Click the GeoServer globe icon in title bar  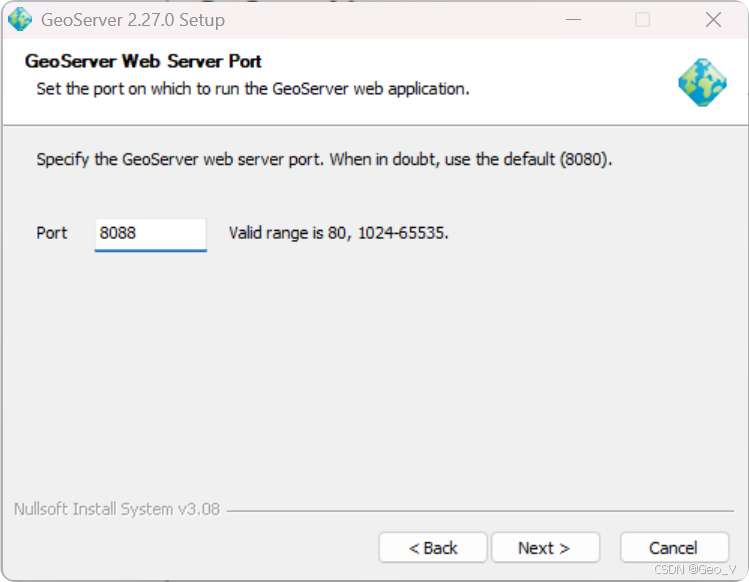click(20, 20)
